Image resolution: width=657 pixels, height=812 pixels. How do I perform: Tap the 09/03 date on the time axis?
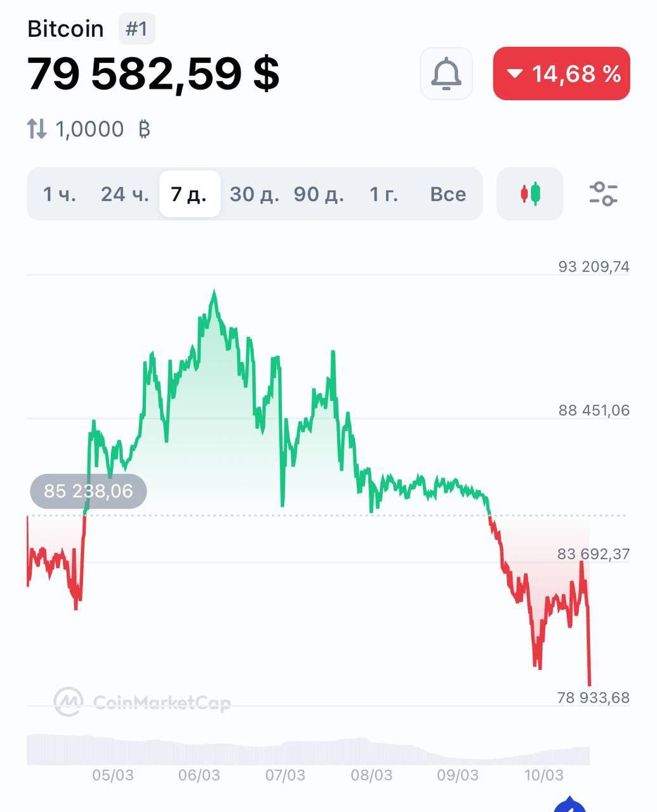click(x=458, y=775)
